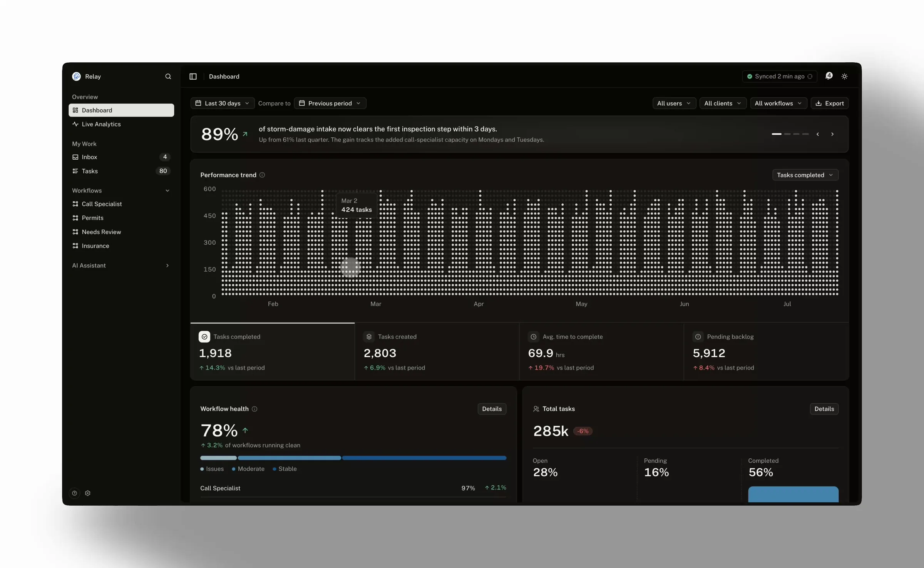Open the Previous period dropdown
The image size is (924, 568).
coord(330,103)
